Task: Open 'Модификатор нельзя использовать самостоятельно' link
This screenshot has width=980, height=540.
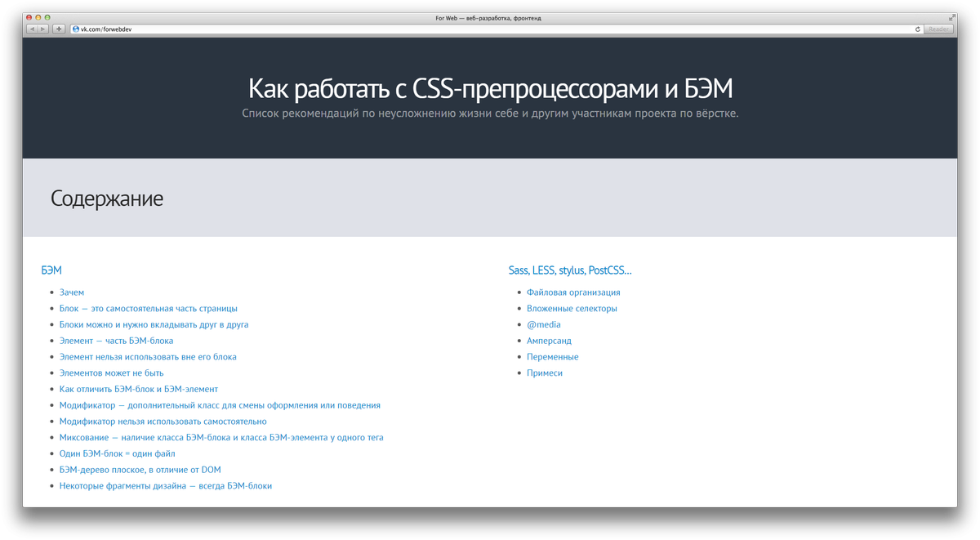Action: [x=163, y=422]
